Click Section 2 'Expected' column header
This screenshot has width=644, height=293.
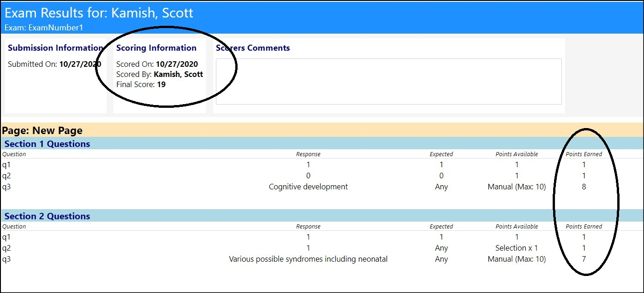441,227
